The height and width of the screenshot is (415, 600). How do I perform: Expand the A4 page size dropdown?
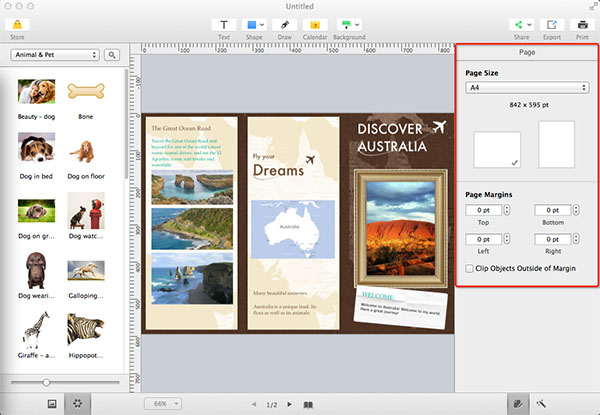click(x=527, y=88)
